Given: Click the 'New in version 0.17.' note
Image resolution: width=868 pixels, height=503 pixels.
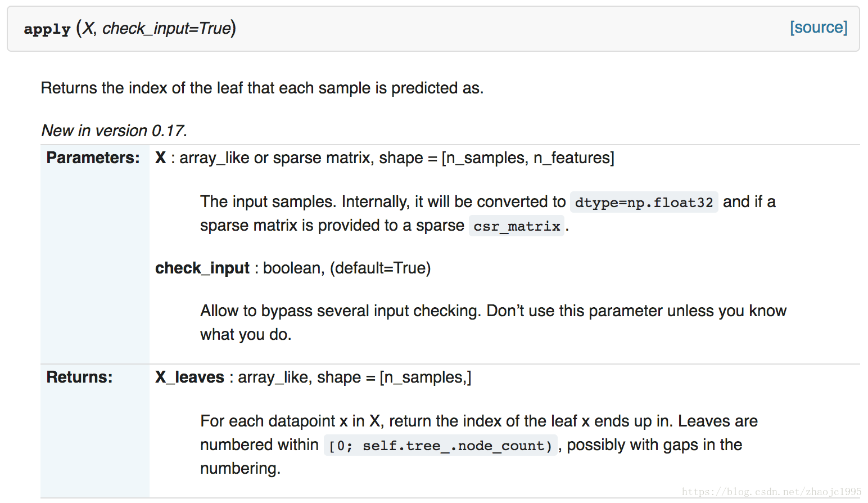Looking at the screenshot, I should pos(114,131).
